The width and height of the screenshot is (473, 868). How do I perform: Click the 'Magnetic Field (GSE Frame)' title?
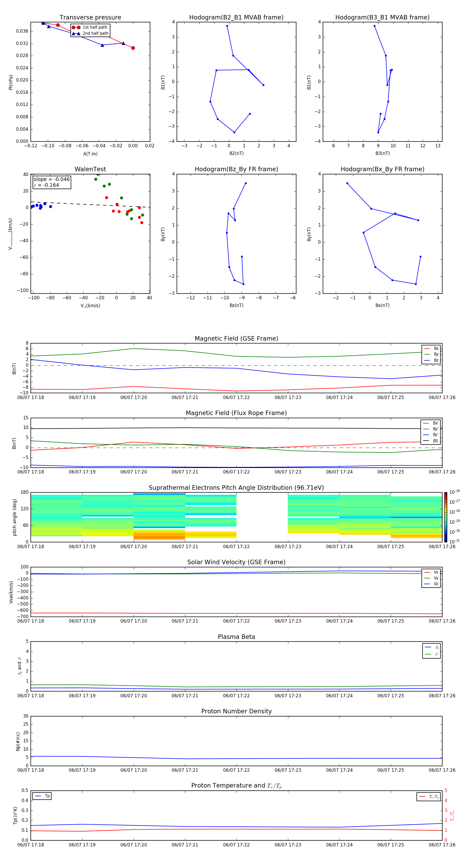click(x=236, y=339)
